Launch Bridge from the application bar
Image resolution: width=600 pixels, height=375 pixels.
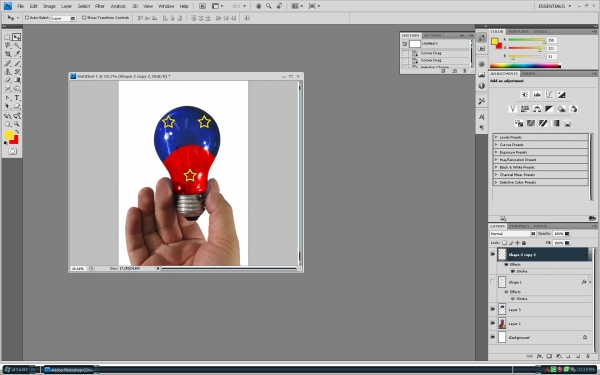point(202,6)
